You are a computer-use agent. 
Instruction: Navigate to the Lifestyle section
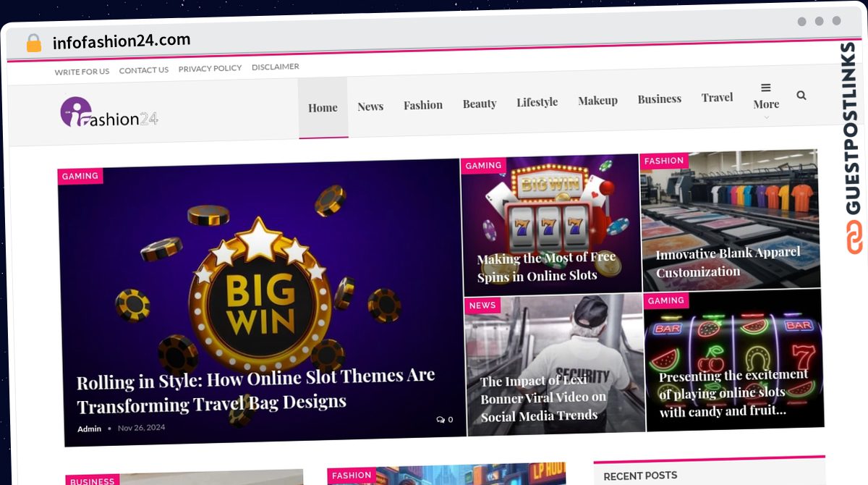[537, 102]
